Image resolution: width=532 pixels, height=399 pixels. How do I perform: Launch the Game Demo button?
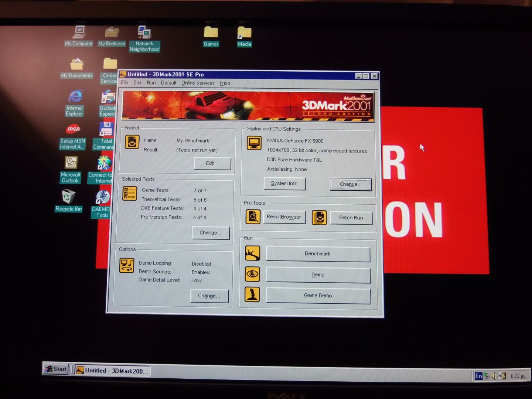click(318, 296)
